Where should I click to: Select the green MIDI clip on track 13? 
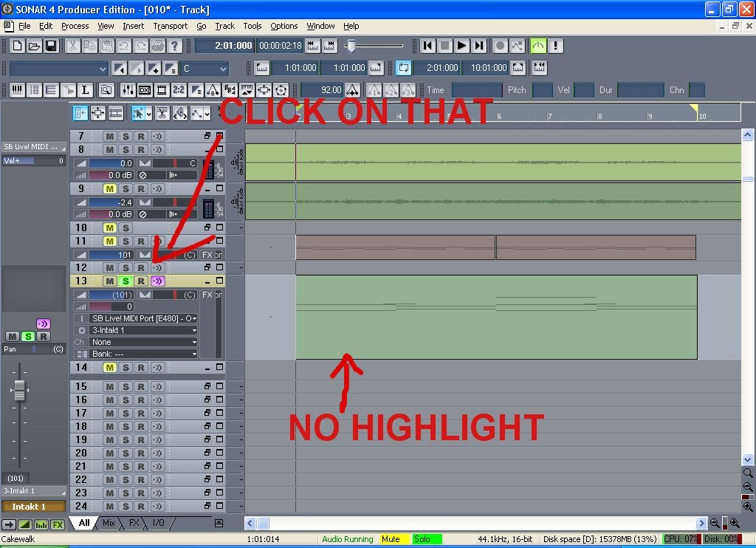coord(497,317)
